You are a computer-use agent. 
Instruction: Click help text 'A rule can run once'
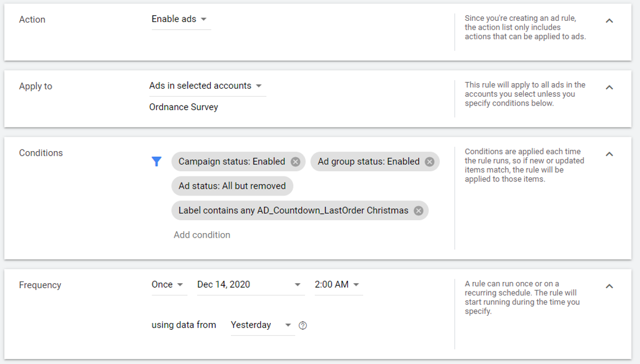[x=522, y=298]
